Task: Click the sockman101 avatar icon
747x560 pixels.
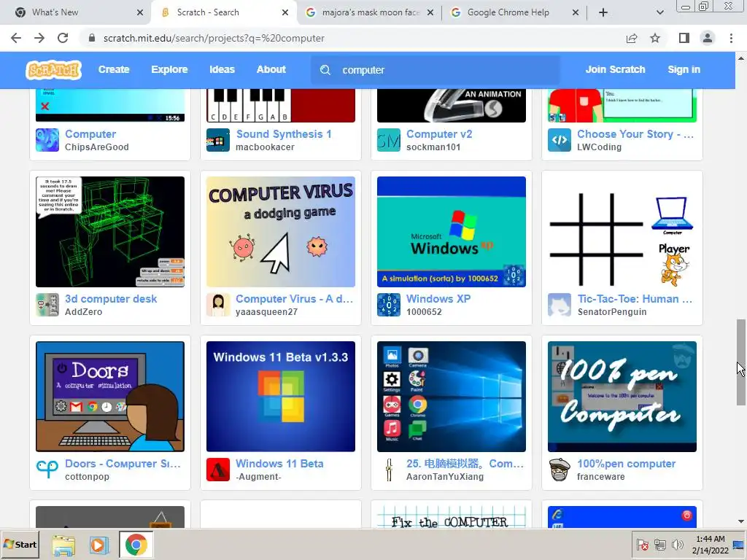Action: tap(389, 140)
